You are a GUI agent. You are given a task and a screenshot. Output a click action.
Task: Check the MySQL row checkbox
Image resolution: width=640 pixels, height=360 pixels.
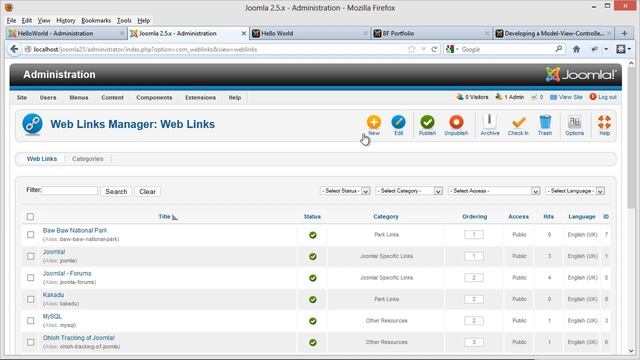coord(31,321)
